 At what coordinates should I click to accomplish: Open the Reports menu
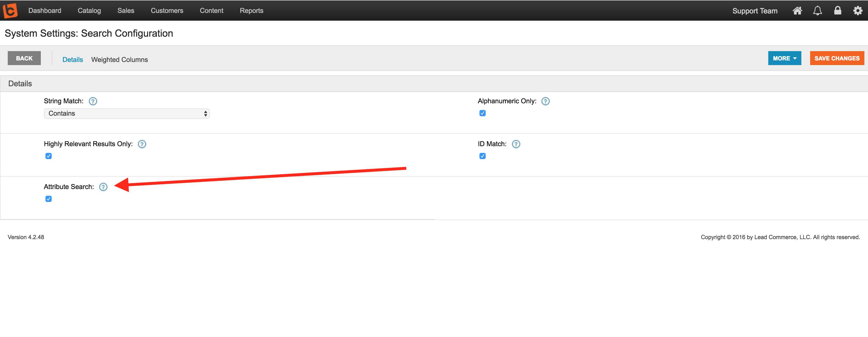(251, 10)
